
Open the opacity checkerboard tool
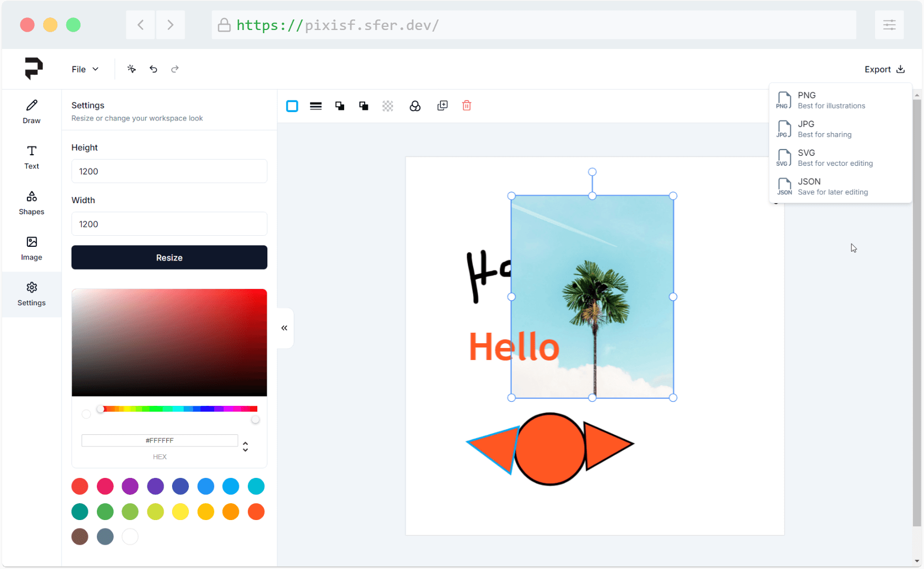coord(388,106)
